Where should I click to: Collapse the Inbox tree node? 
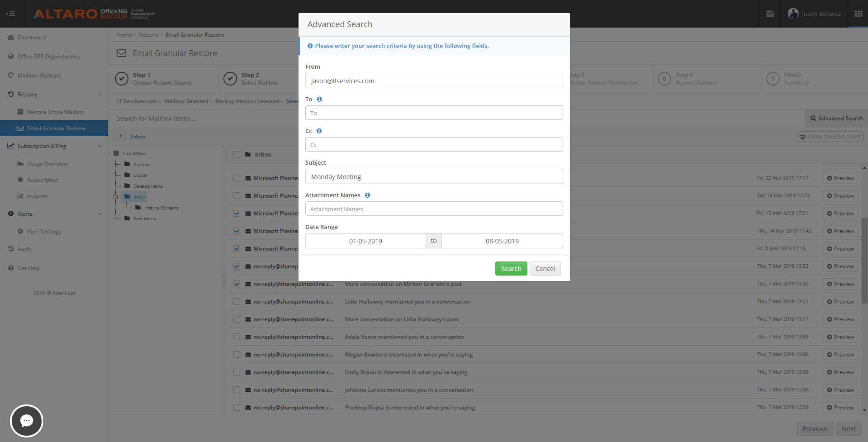tap(115, 197)
